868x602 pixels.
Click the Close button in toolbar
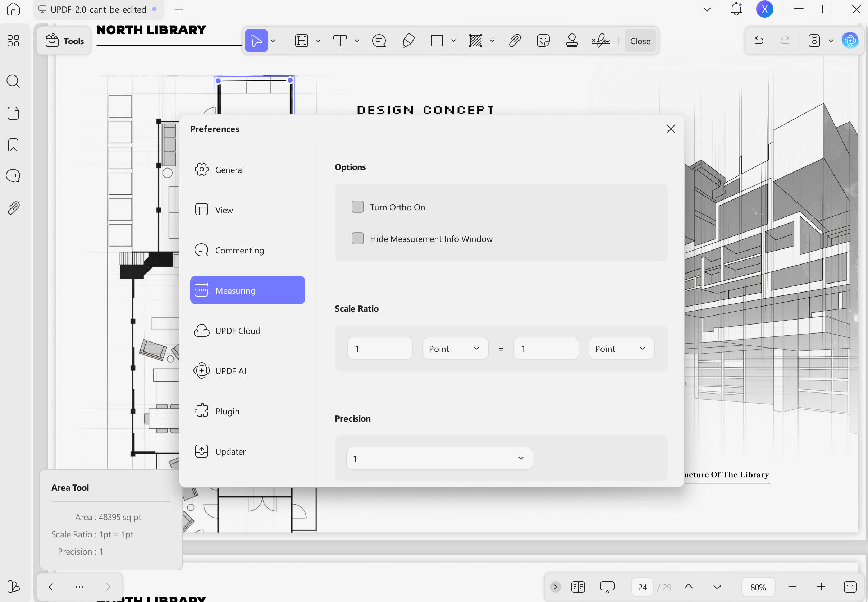(640, 41)
